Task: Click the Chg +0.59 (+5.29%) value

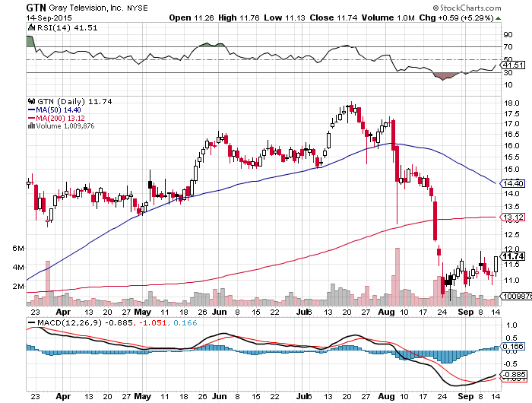Action: 456,17
